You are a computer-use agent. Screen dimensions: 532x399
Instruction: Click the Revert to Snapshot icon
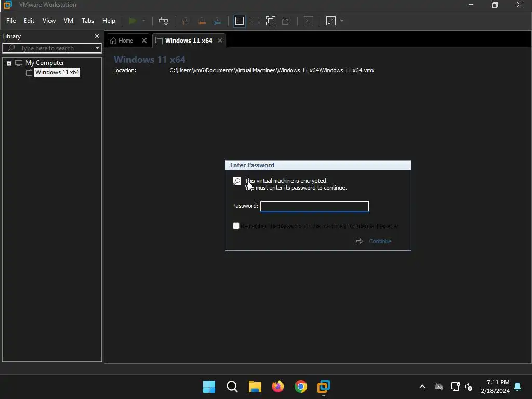[202, 21]
